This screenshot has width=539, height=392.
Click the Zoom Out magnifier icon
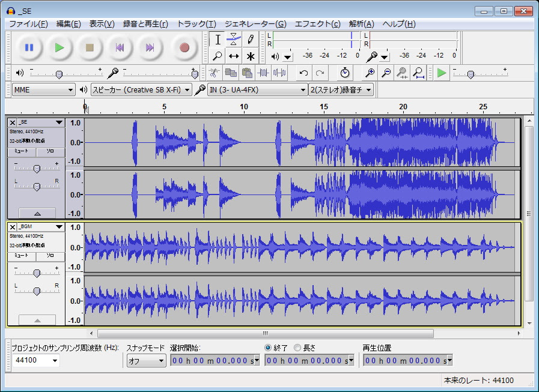pos(386,73)
